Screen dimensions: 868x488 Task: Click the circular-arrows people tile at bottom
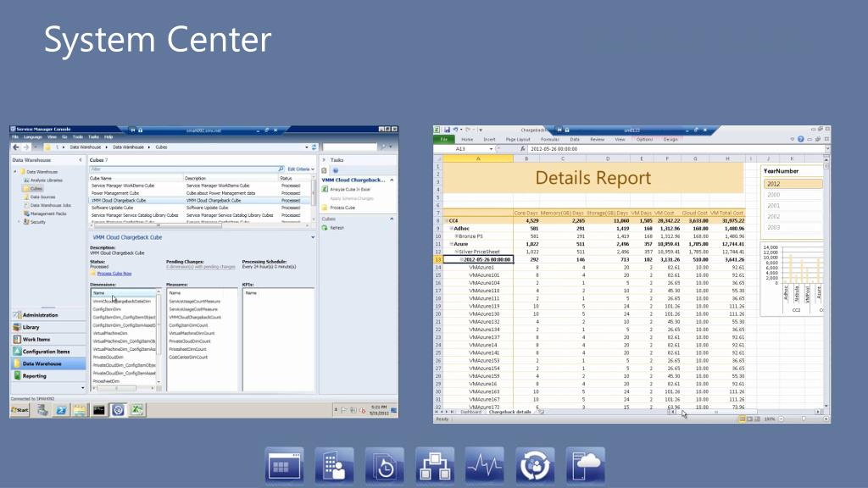[535, 465]
